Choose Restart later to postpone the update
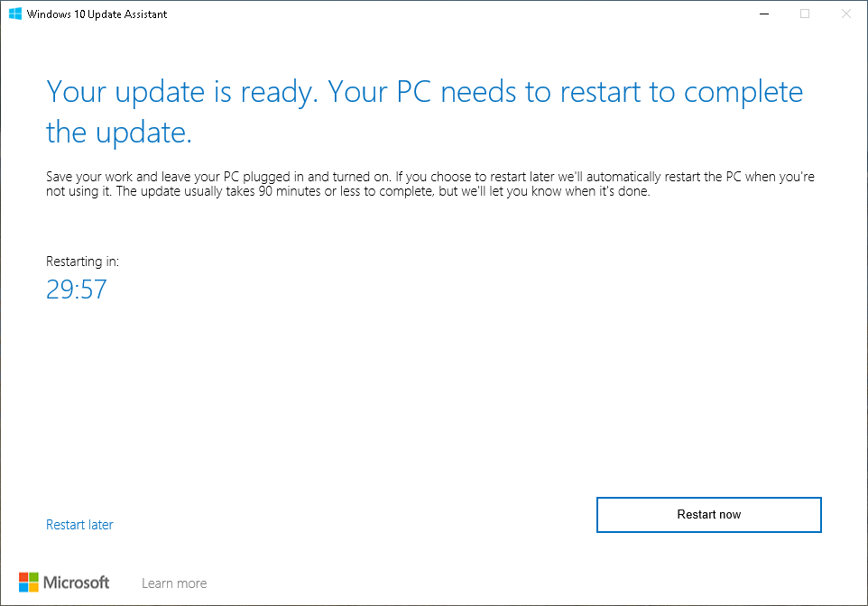The image size is (868, 606). (x=79, y=524)
